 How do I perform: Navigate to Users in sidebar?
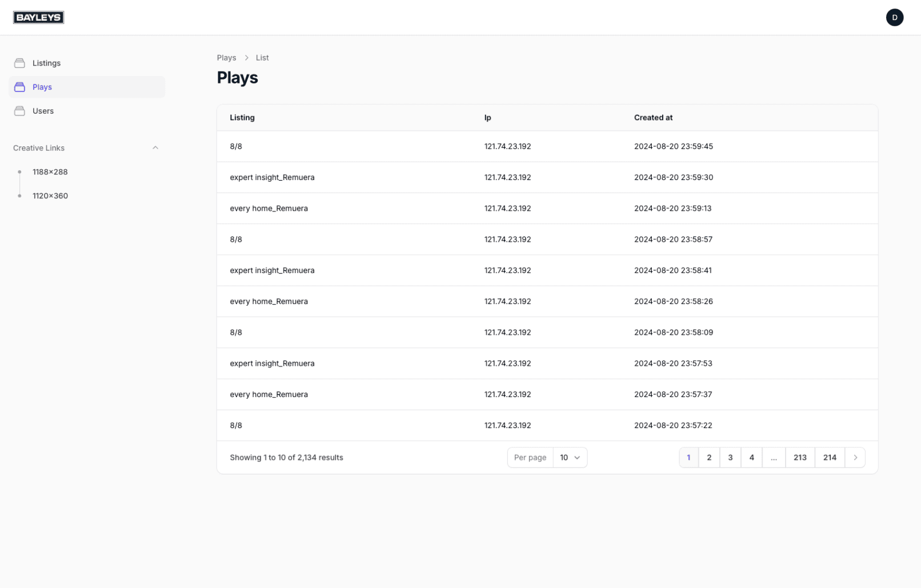[43, 111]
